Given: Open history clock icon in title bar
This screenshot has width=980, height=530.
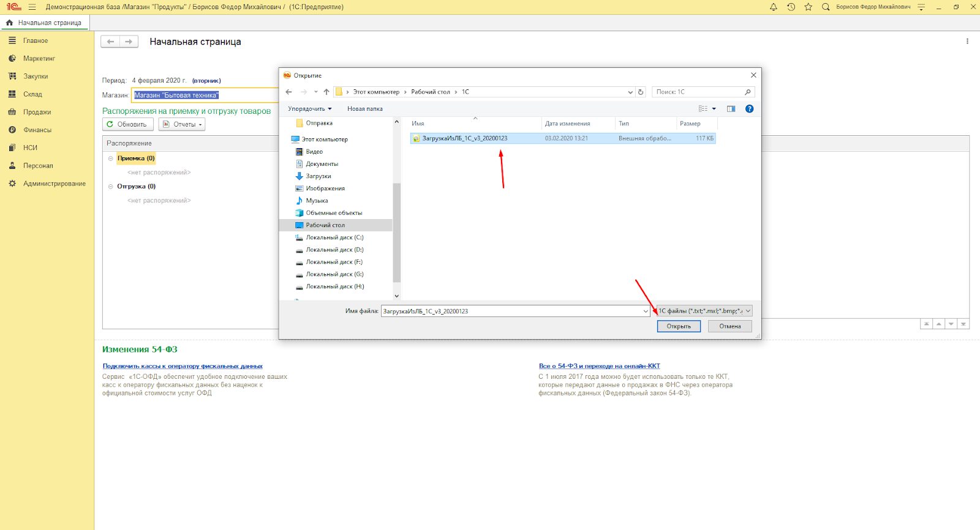Looking at the screenshot, I should 791,7.
